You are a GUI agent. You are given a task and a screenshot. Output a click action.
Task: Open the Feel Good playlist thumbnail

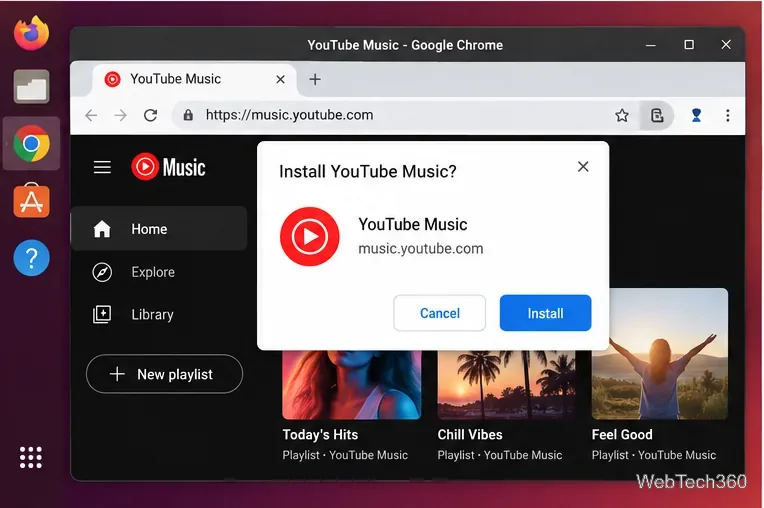tap(660, 354)
